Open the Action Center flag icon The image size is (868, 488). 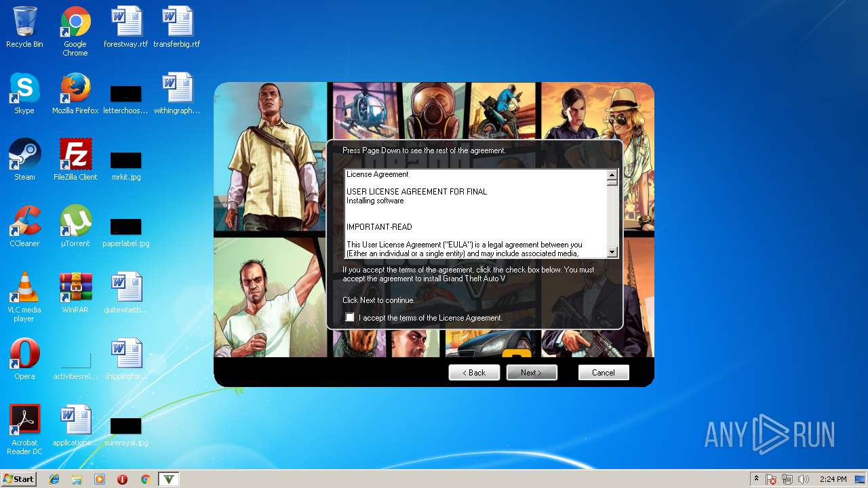click(772, 479)
